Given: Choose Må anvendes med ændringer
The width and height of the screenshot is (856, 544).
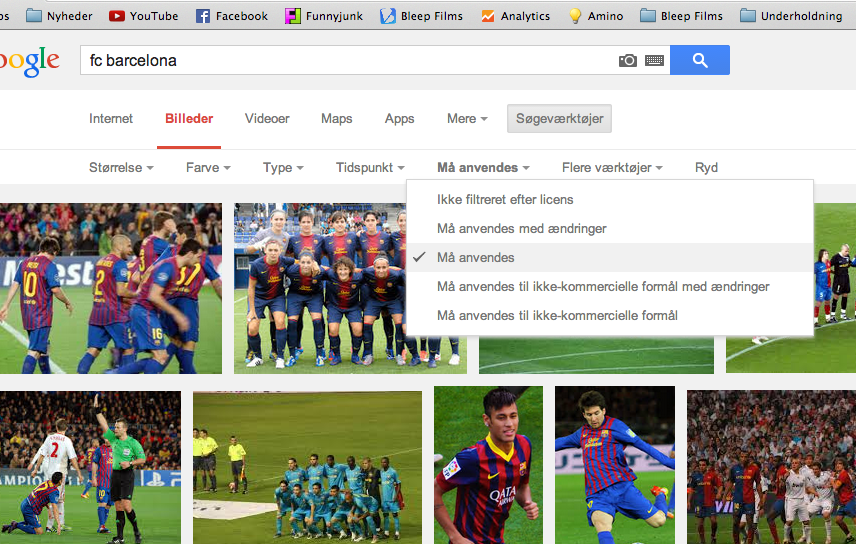Looking at the screenshot, I should 610,228.
